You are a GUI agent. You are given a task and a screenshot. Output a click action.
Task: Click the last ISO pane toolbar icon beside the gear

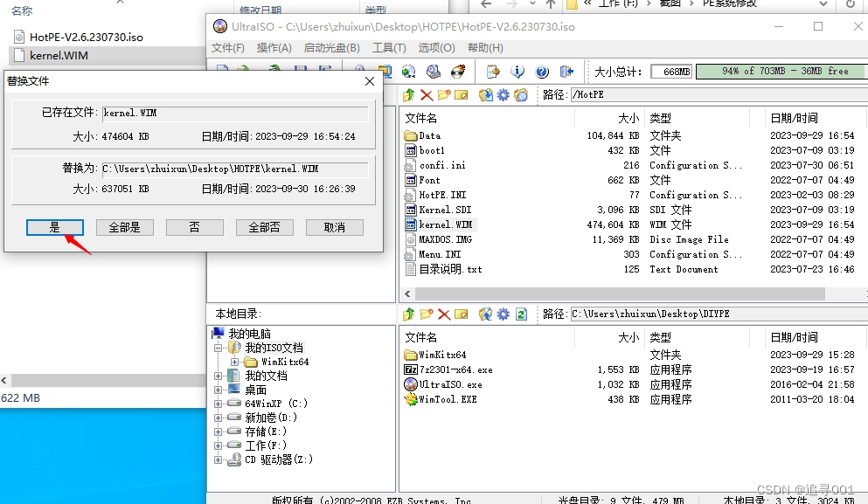click(521, 95)
